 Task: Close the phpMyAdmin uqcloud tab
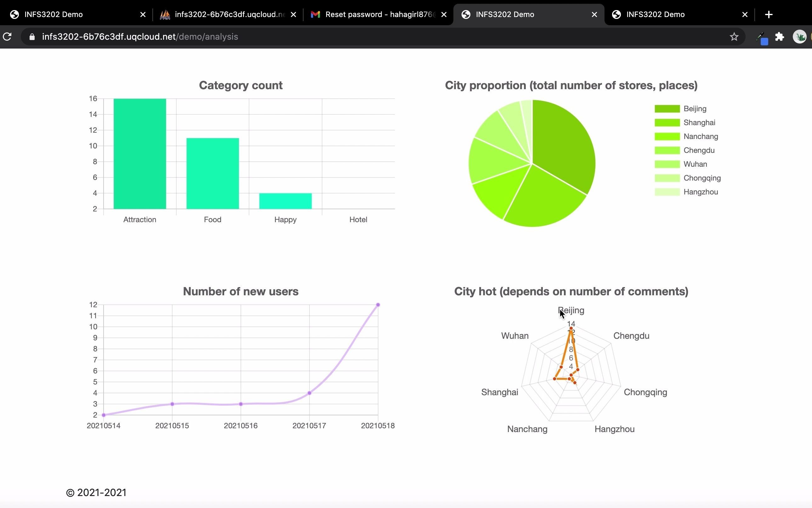click(x=293, y=14)
